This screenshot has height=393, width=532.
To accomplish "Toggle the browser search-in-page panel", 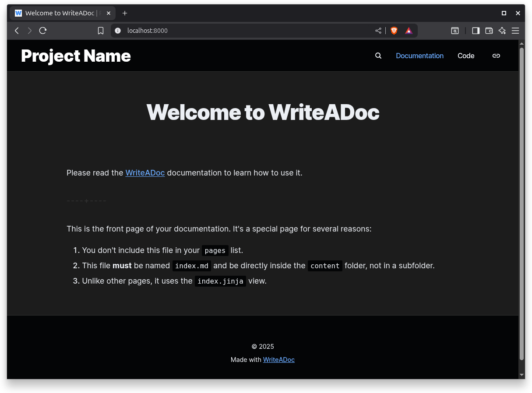I will point(455,31).
